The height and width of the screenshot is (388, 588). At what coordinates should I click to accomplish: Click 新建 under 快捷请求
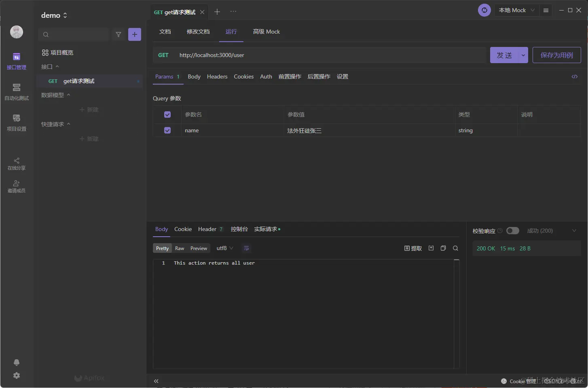coord(89,139)
